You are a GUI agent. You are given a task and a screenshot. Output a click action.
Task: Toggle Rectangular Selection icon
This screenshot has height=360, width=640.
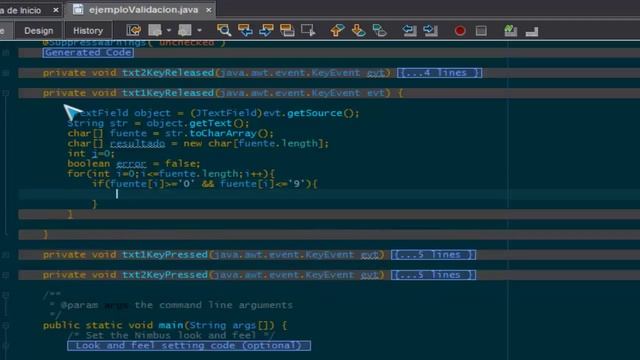coord(308,31)
